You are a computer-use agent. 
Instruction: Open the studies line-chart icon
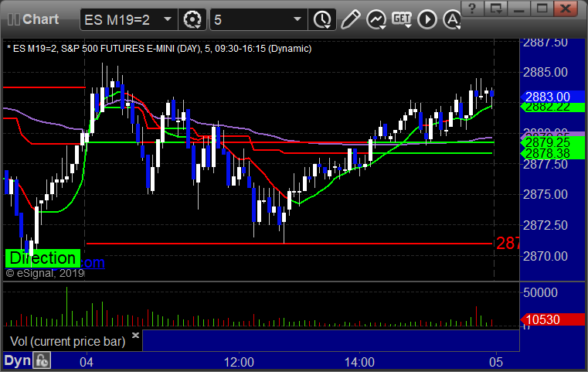(376, 19)
